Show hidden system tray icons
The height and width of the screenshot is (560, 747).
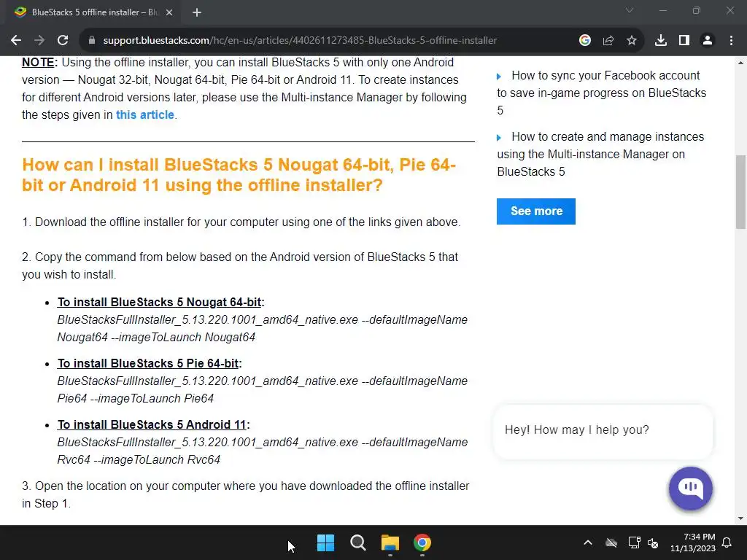point(588,542)
